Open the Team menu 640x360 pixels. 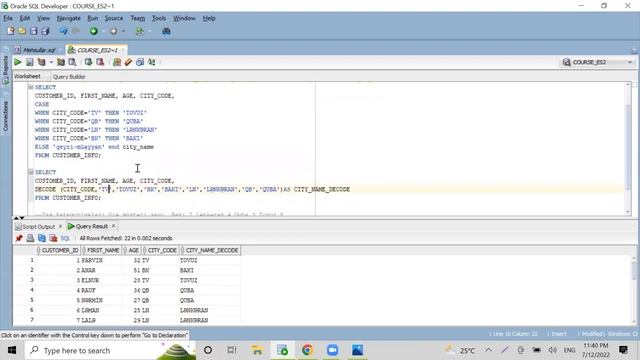point(138,18)
